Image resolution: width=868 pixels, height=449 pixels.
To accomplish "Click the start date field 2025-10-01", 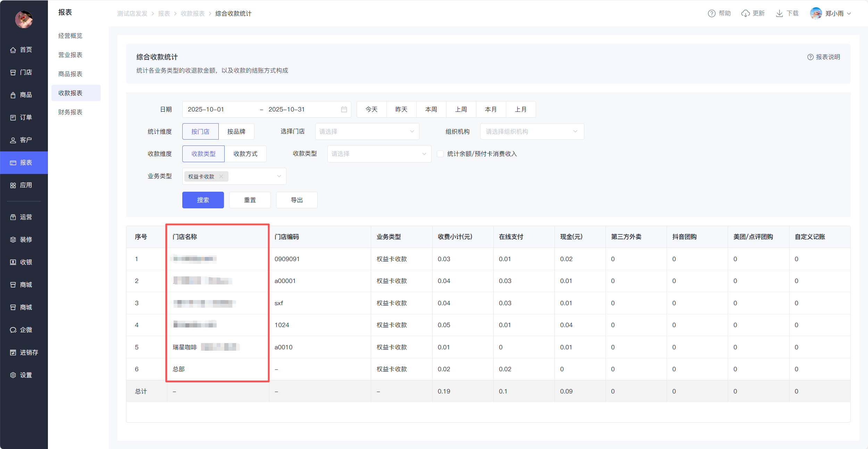I will pos(206,109).
